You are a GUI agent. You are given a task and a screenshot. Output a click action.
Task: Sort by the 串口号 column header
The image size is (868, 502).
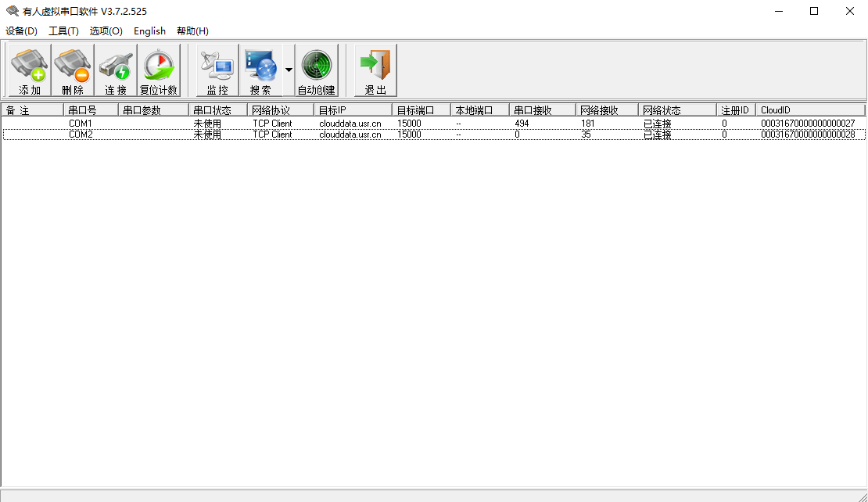[x=91, y=110]
